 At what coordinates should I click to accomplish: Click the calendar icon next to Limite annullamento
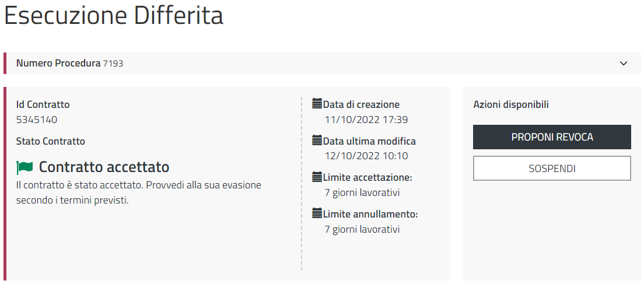[x=317, y=214]
